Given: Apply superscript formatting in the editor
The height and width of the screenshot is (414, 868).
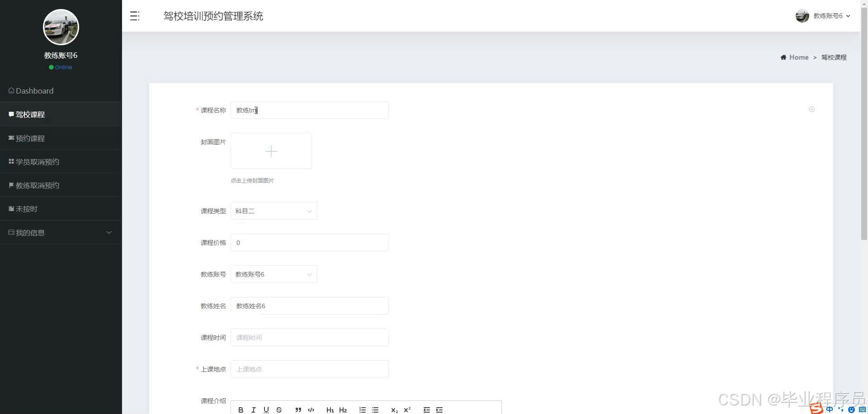Looking at the screenshot, I should pyautogui.click(x=406, y=409).
